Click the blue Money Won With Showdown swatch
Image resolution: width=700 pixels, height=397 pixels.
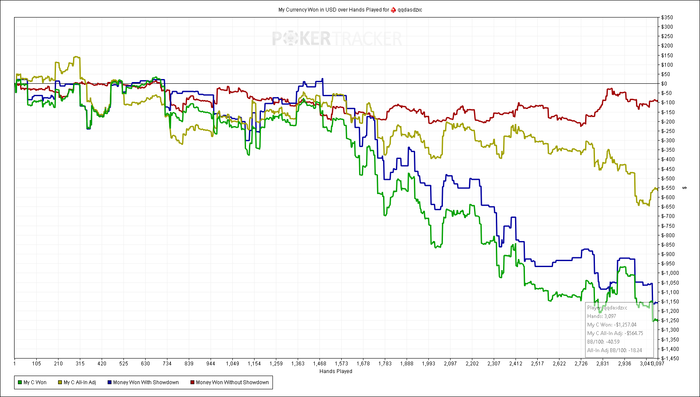109,382
